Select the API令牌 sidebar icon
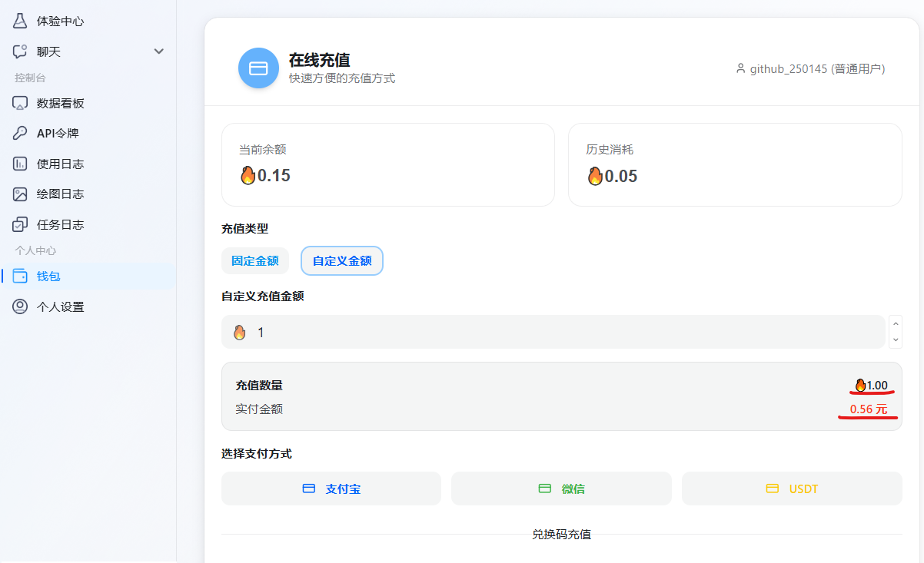Screen dimensions: 924x563 click(19, 133)
